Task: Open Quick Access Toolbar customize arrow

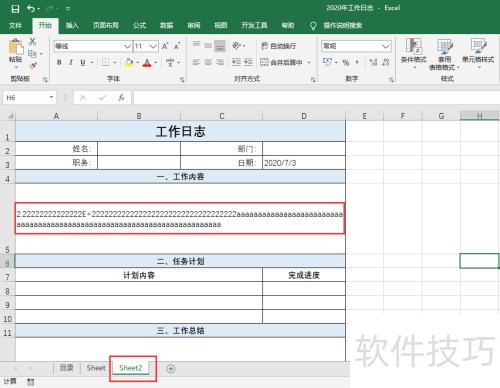Action: pyautogui.click(x=68, y=9)
